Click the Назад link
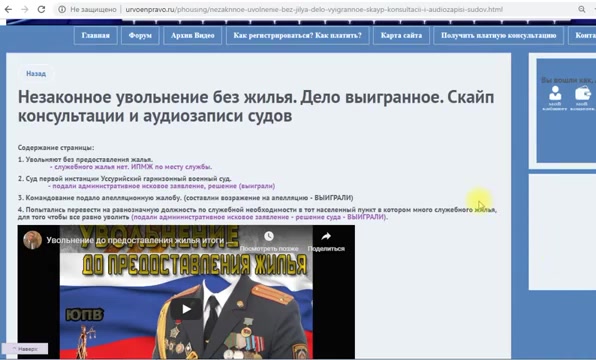This screenshot has width=596, height=360. pyautogui.click(x=36, y=74)
